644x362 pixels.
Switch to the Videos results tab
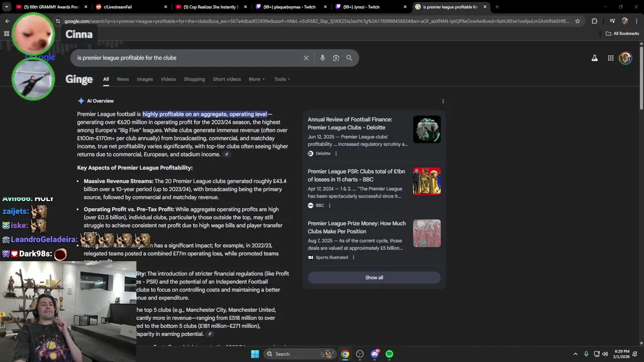pos(168,79)
